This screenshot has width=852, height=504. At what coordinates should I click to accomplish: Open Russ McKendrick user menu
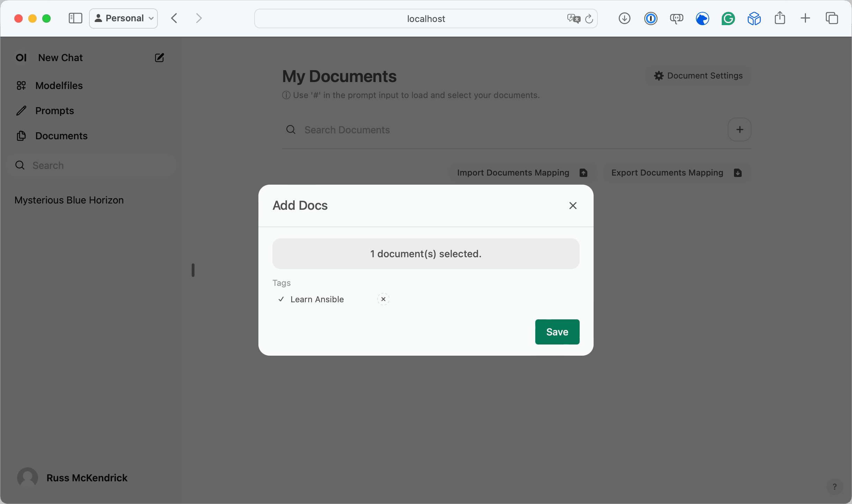pyautogui.click(x=87, y=477)
